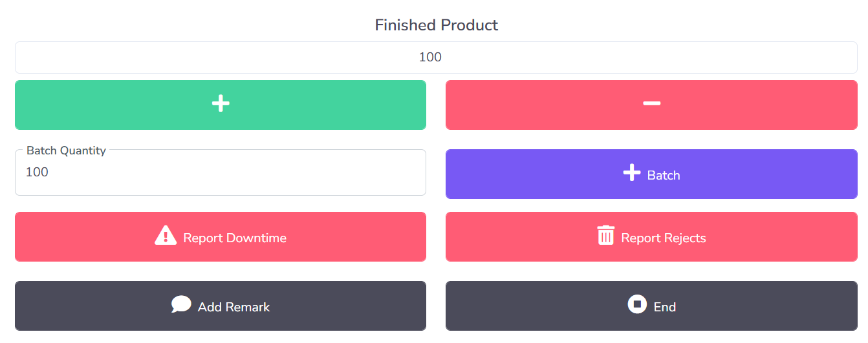Hit the 'End' text to finish the run

coord(665,307)
